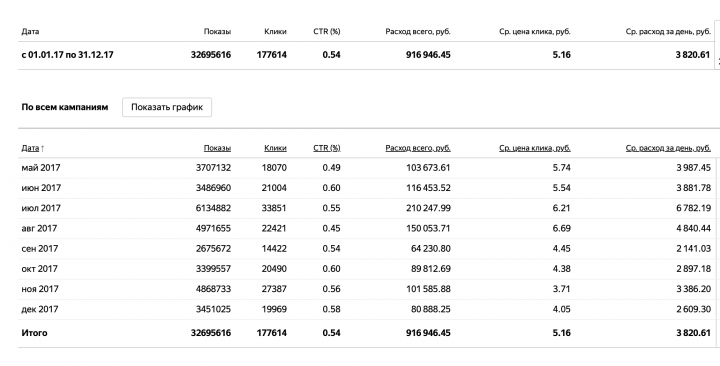Sort by Дата column header
The image size is (720, 366).
(x=30, y=148)
